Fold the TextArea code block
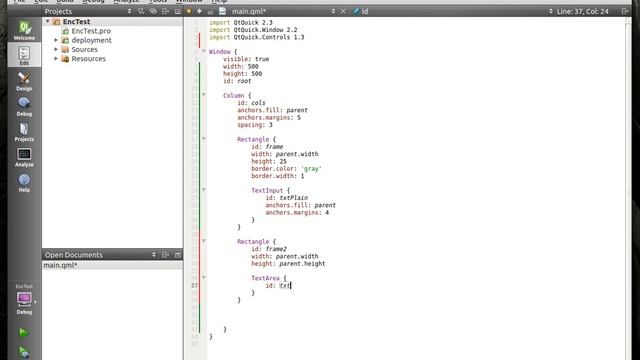 point(204,278)
